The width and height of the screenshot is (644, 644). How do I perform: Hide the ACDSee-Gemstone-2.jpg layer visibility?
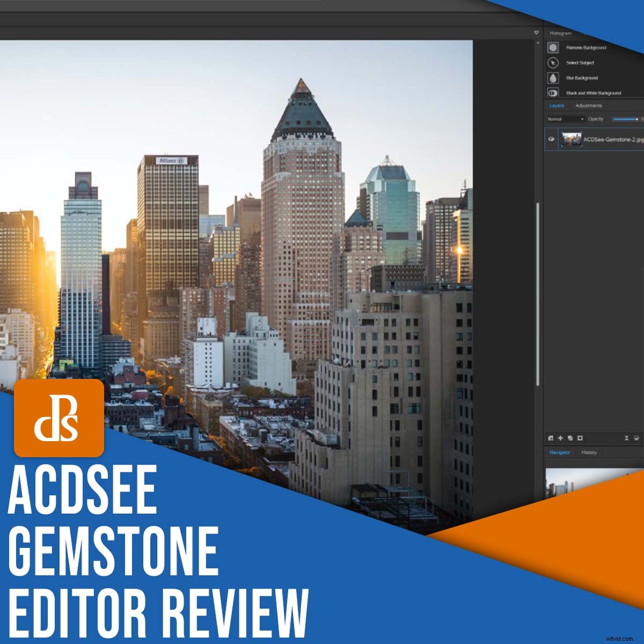552,139
